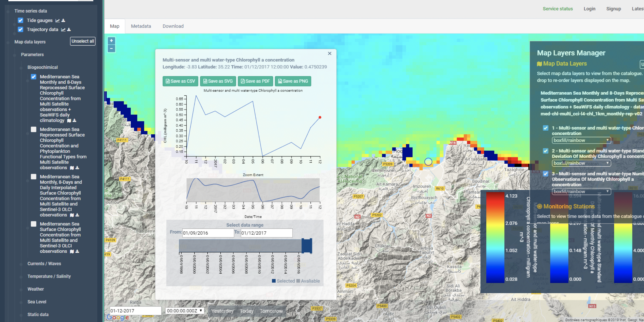Open the Download tab

[173, 26]
